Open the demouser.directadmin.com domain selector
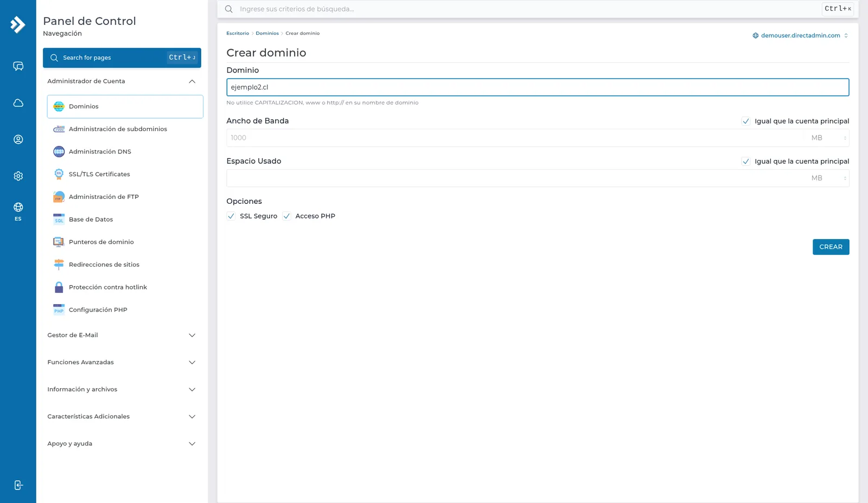 click(800, 36)
